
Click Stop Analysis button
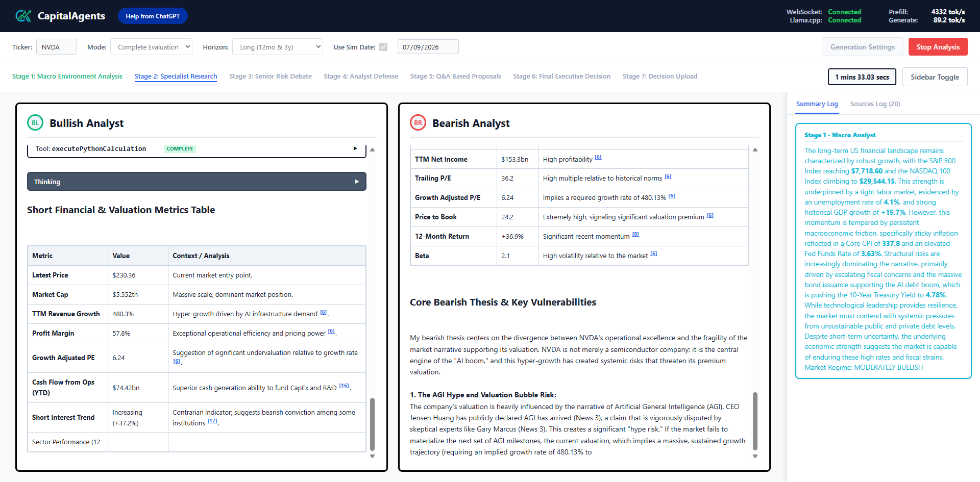tap(938, 47)
